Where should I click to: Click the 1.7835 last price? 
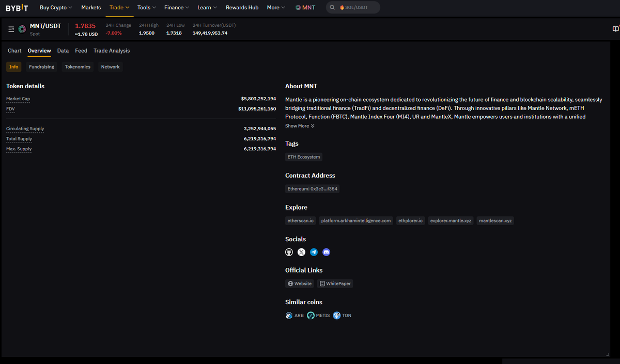[85, 26]
